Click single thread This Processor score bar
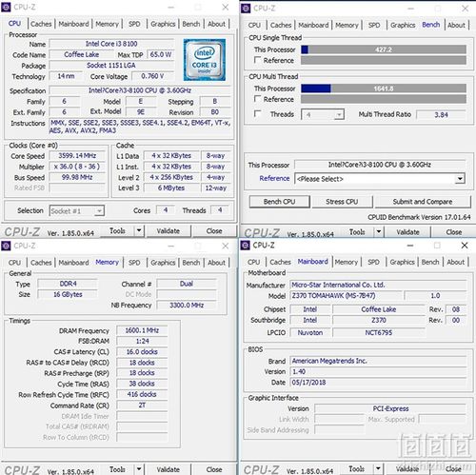The width and height of the screenshot is (476, 475). pos(384,49)
